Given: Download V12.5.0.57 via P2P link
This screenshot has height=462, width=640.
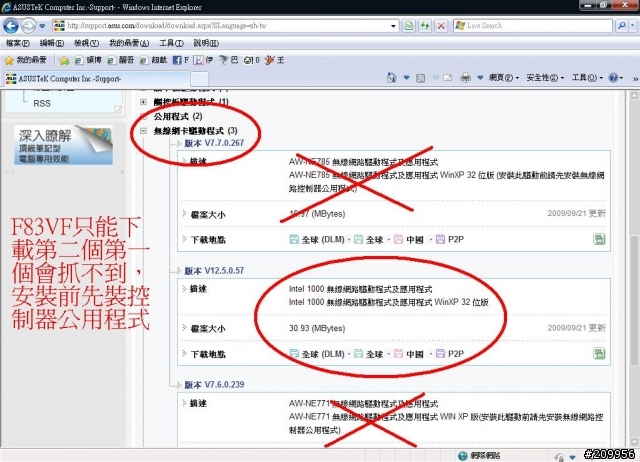Looking at the screenshot, I should point(450,354).
